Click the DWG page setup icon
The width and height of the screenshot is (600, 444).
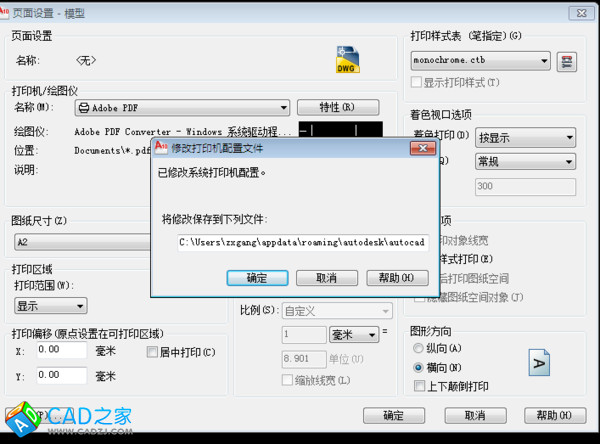coord(347,60)
